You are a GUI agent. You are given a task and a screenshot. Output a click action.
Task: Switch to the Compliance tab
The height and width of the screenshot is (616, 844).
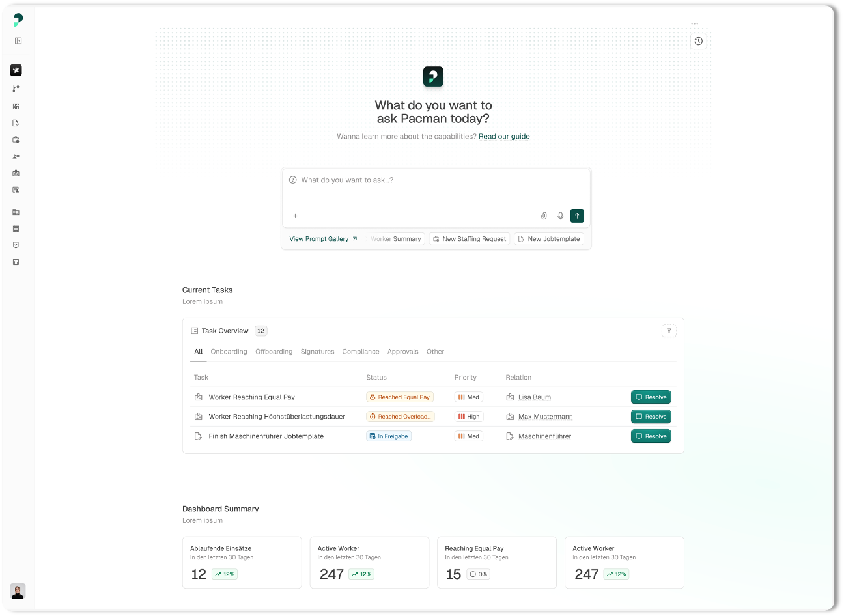[x=361, y=352]
